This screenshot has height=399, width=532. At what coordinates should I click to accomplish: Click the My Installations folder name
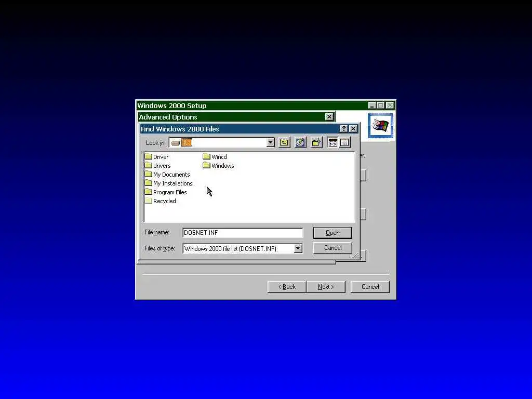pyautogui.click(x=172, y=183)
